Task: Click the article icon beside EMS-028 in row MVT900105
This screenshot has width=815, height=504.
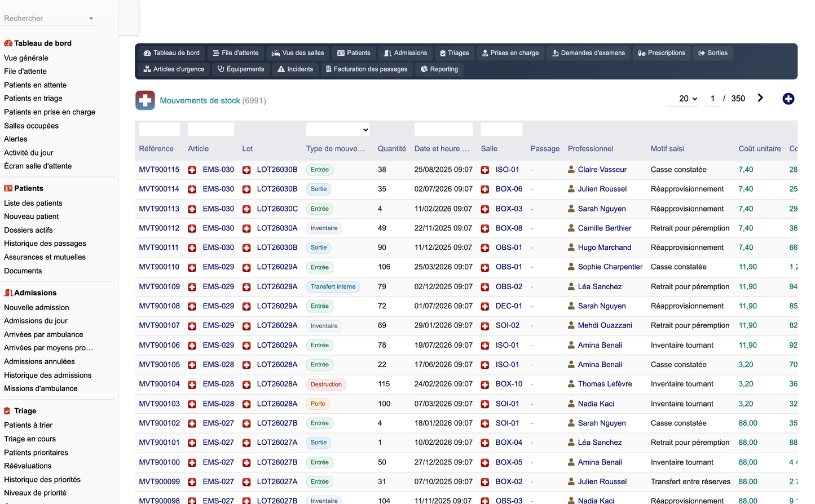Action: click(x=192, y=365)
